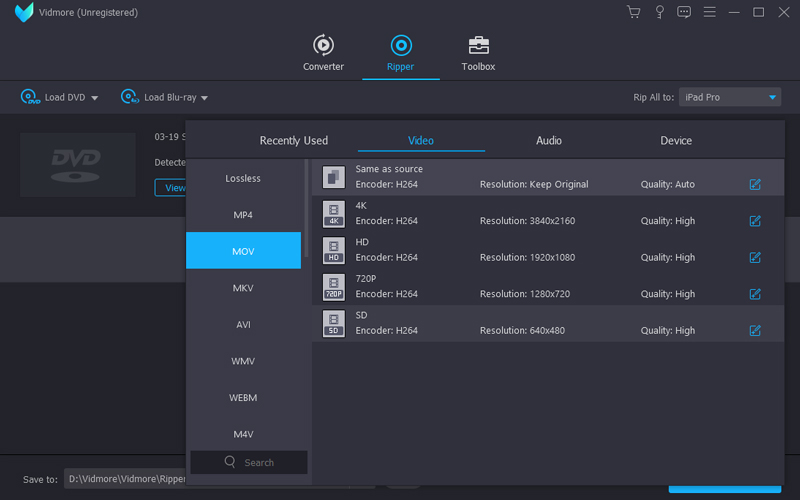Open the Rip All to iPad Pro dropdown
800x500 pixels.
coord(730,97)
